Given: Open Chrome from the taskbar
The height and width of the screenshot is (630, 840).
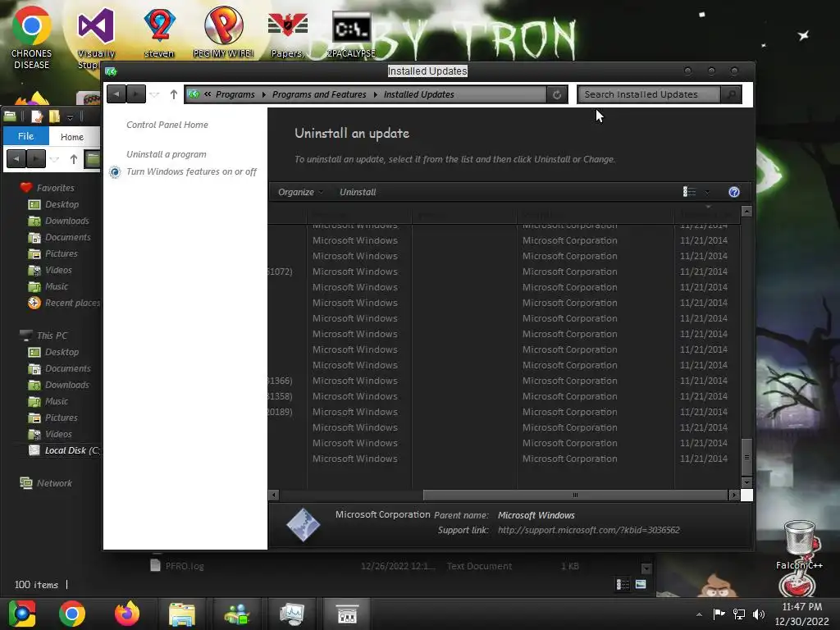Looking at the screenshot, I should [72, 614].
